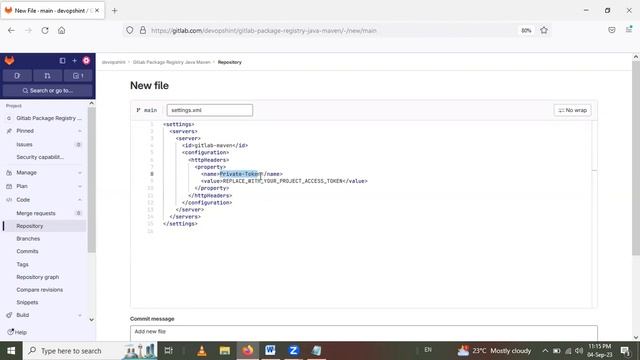This screenshot has width=640, height=360.
Task: Select Repository in sidebar
Action: click(x=44, y=226)
